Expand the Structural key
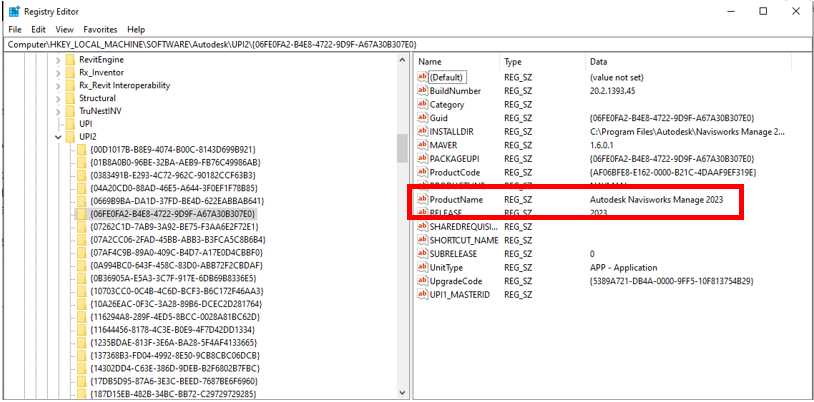 (58, 98)
